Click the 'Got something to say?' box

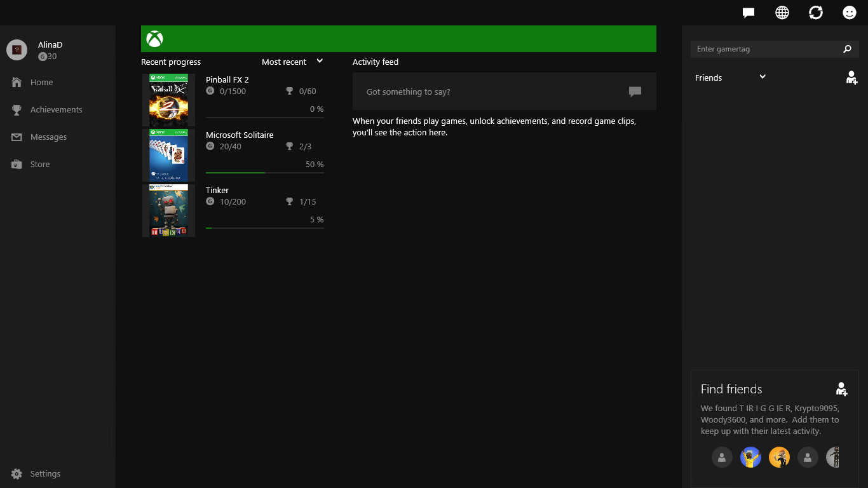505,91
